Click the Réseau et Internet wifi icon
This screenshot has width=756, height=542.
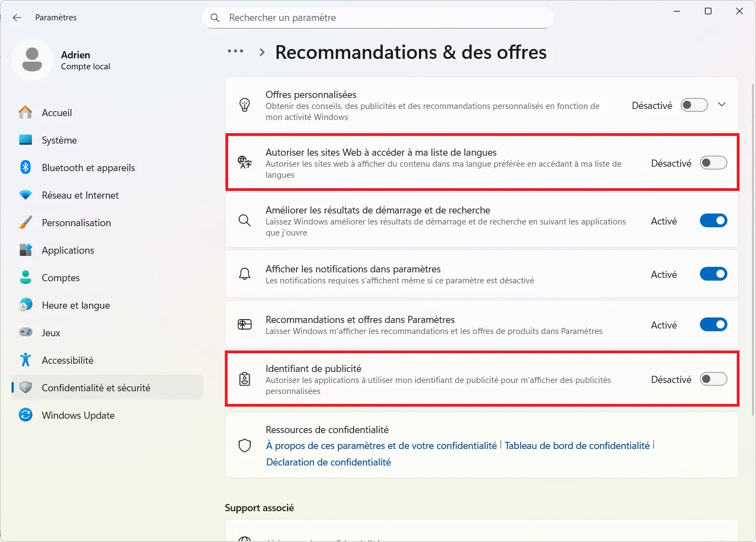[25, 195]
